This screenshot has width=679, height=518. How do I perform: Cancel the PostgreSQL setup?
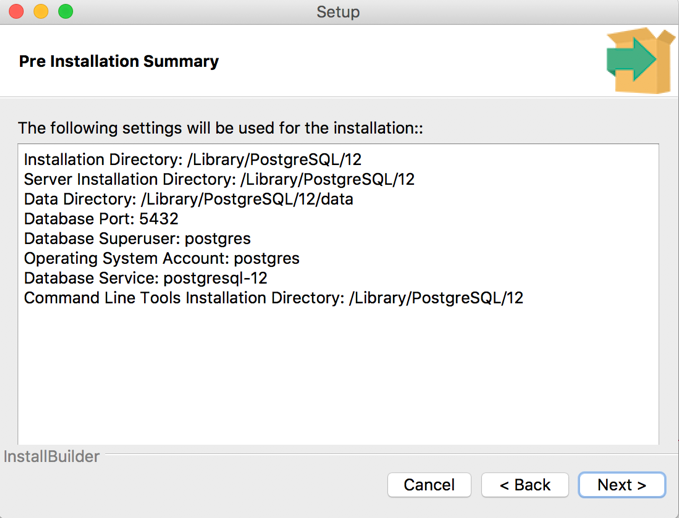click(x=429, y=485)
